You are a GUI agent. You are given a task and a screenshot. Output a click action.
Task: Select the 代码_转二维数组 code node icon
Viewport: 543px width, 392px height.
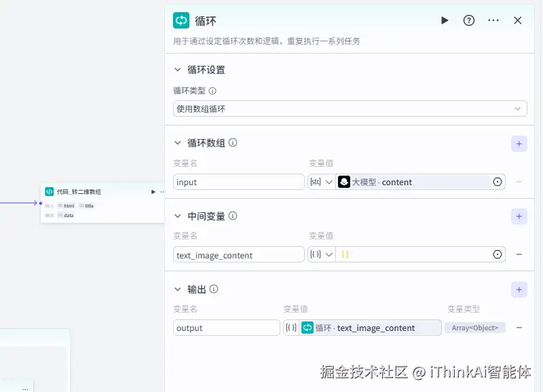click(49, 192)
